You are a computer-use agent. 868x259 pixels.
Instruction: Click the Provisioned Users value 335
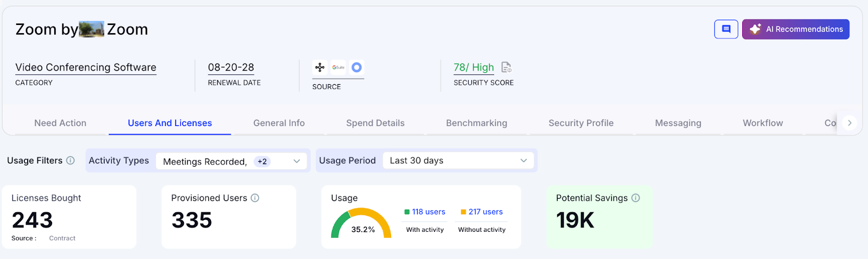[x=192, y=220]
